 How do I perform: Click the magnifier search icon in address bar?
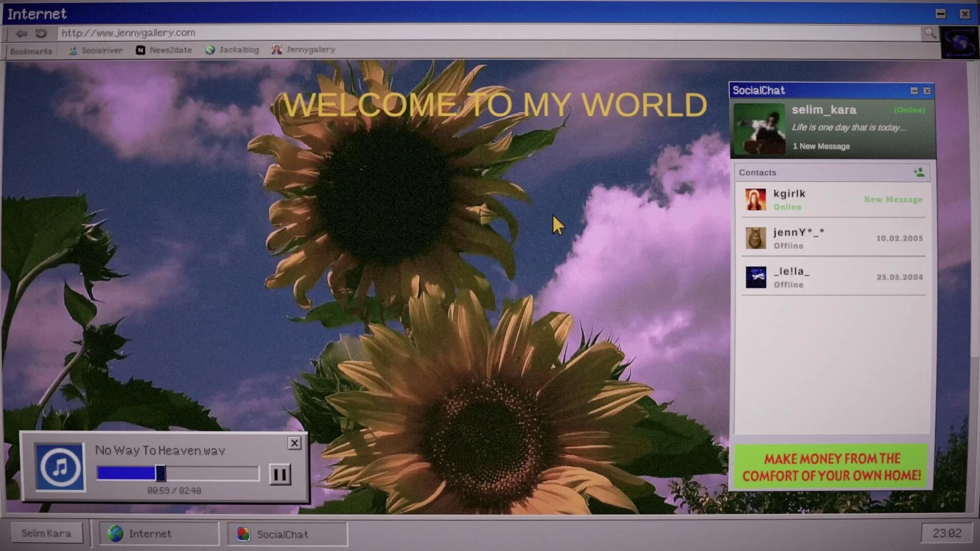(930, 33)
